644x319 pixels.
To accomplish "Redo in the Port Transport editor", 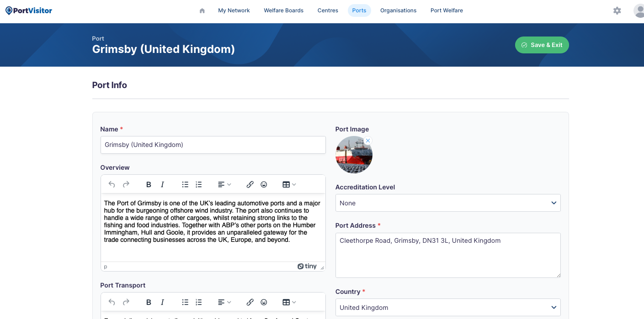I will tap(126, 302).
